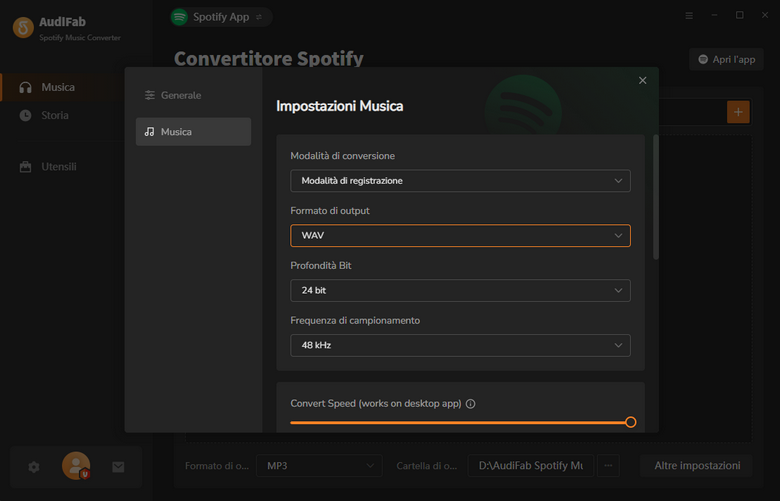Open the Generale settings tab
780x501 pixels.
tap(193, 95)
